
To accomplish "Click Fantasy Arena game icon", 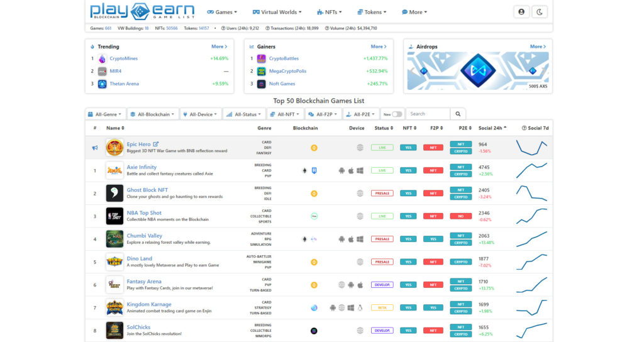I will pos(114,285).
